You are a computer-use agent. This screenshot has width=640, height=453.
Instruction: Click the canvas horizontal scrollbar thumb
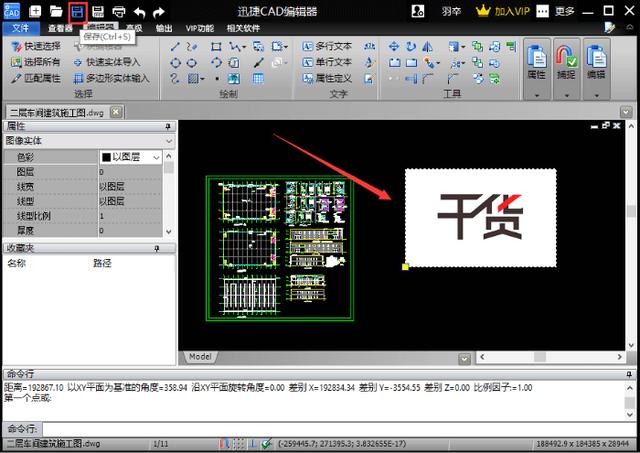coord(540,357)
